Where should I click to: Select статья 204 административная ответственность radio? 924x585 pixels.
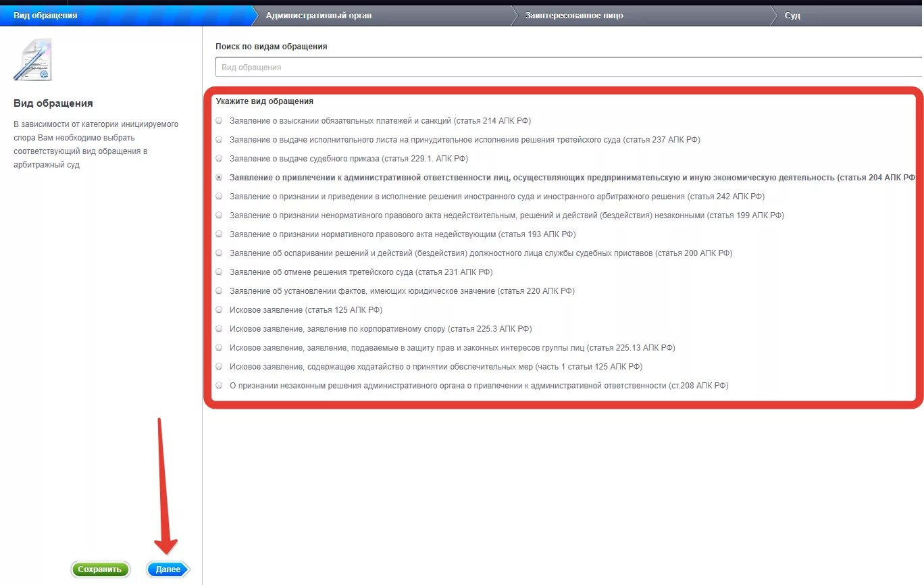[219, 178]
